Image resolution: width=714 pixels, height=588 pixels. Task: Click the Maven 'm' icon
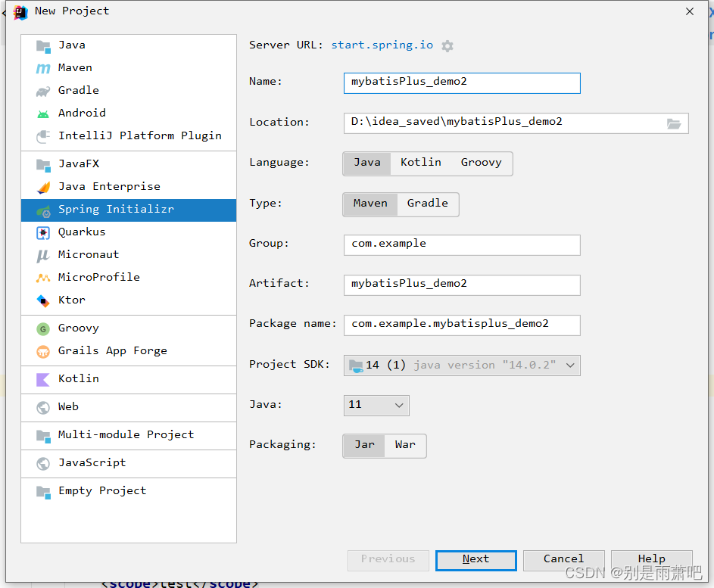[x=43, y=69]
